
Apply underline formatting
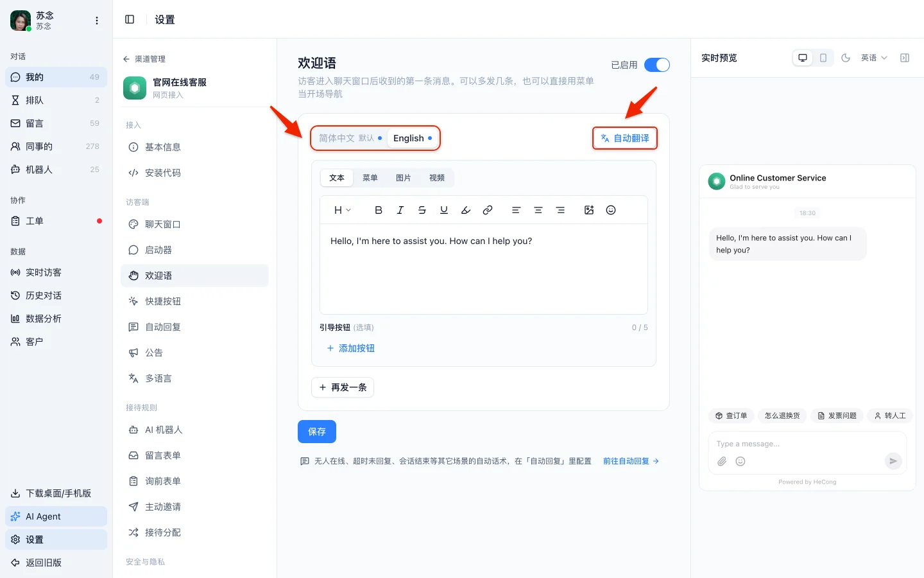pos(444,210)
